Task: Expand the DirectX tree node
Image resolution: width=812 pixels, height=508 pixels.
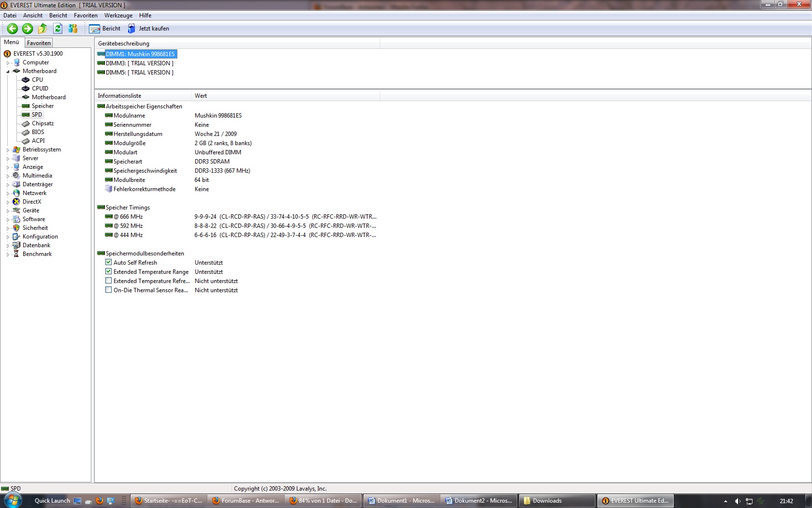Action: click(8, 202)
